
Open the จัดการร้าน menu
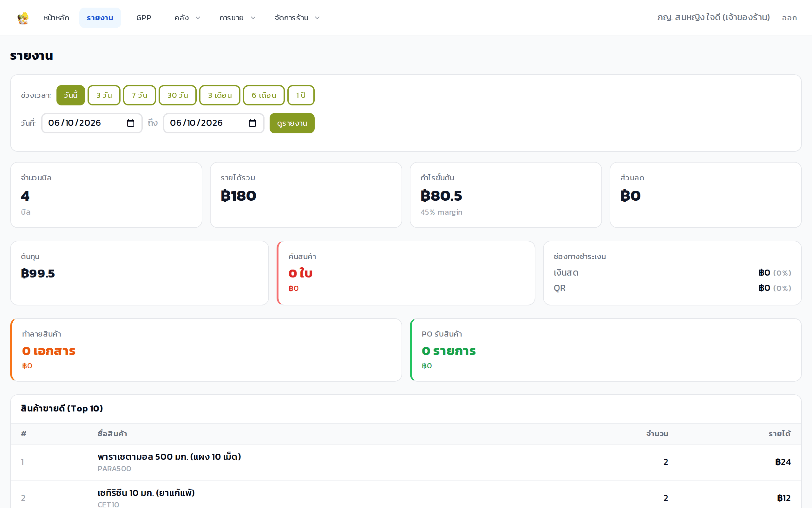291,18
